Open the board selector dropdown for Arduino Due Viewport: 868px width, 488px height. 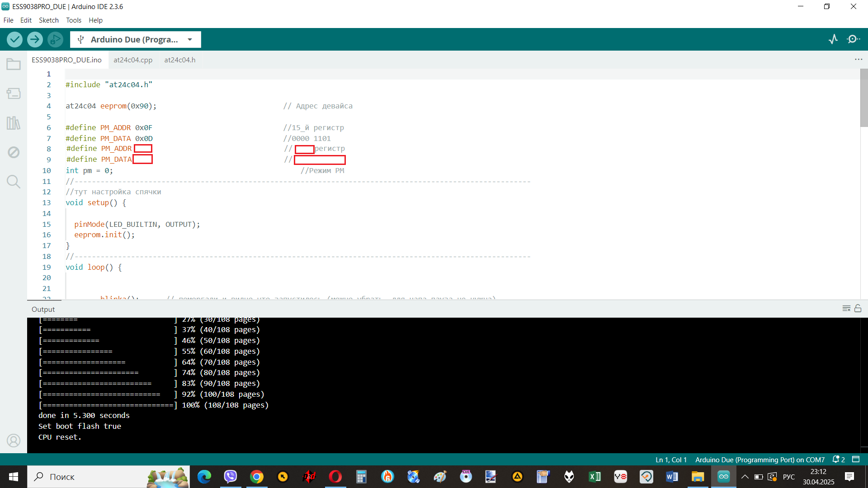pyautogui.click(x=135, y=39)
